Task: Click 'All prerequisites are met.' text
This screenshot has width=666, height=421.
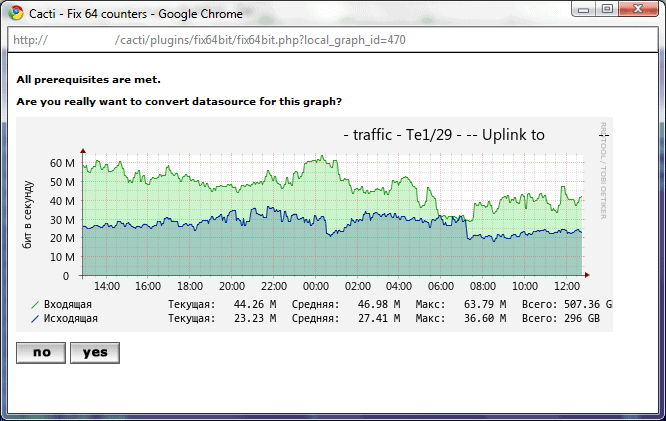Action: tap(88, 79)
